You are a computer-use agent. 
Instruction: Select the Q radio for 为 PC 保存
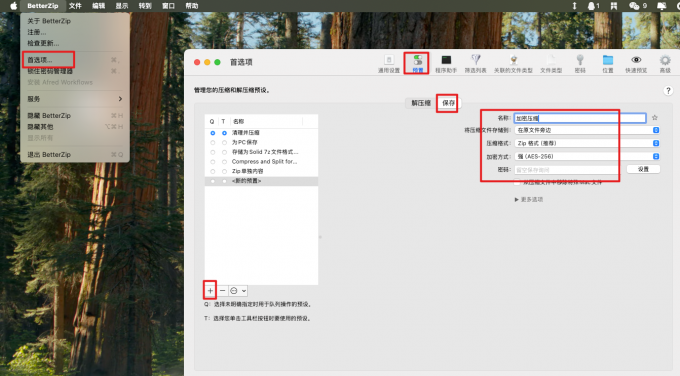pyautogui.click(x=212, y=142)
